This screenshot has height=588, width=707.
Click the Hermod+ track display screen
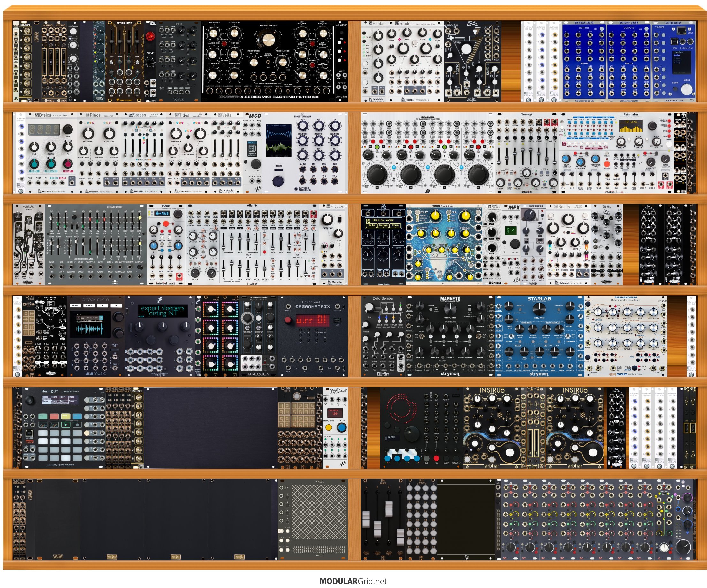[60, 400]
